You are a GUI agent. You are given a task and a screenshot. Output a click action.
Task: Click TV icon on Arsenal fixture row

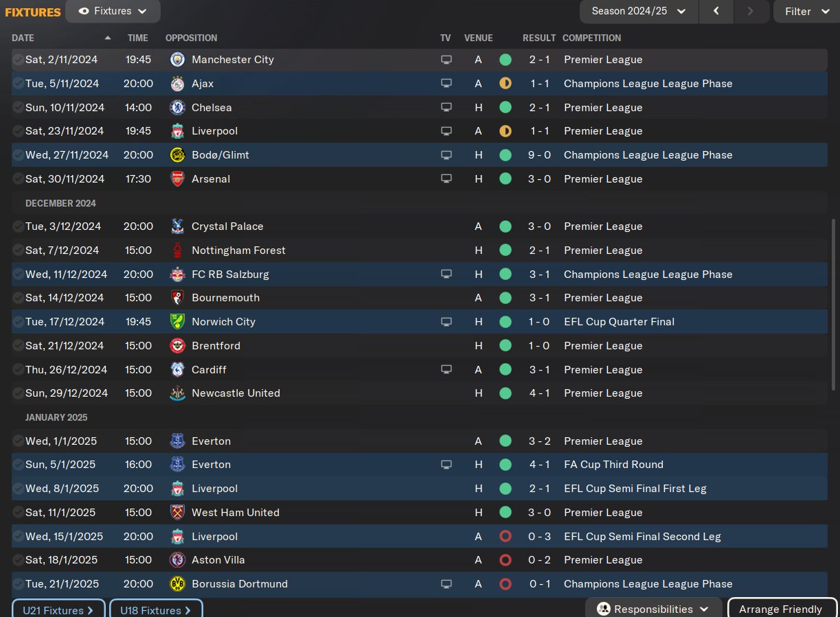coord(446,178)
